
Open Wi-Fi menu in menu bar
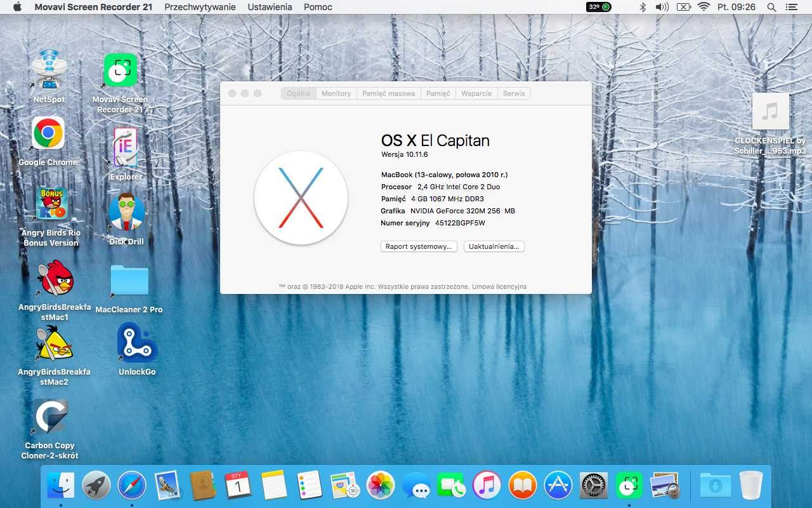(703, 7)
